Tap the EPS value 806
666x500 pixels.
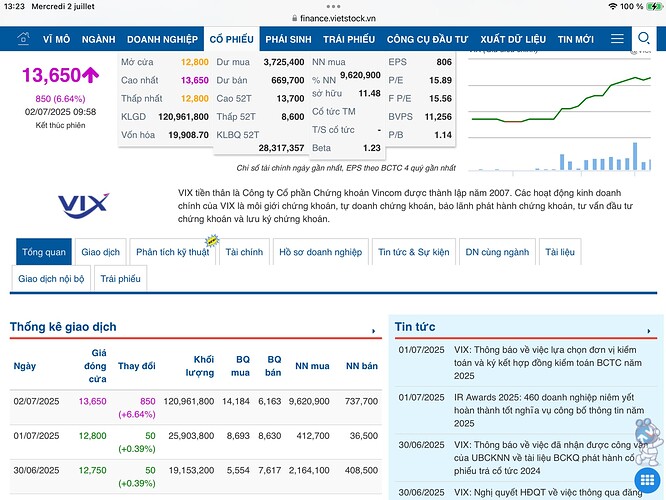click(444, 62)
